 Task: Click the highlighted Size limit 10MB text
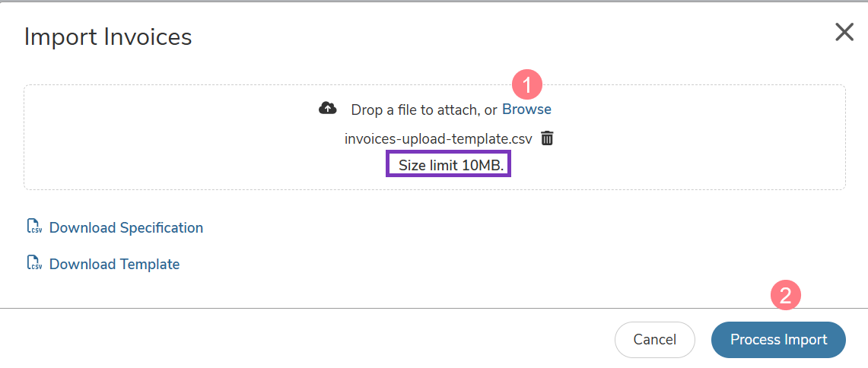451,164
